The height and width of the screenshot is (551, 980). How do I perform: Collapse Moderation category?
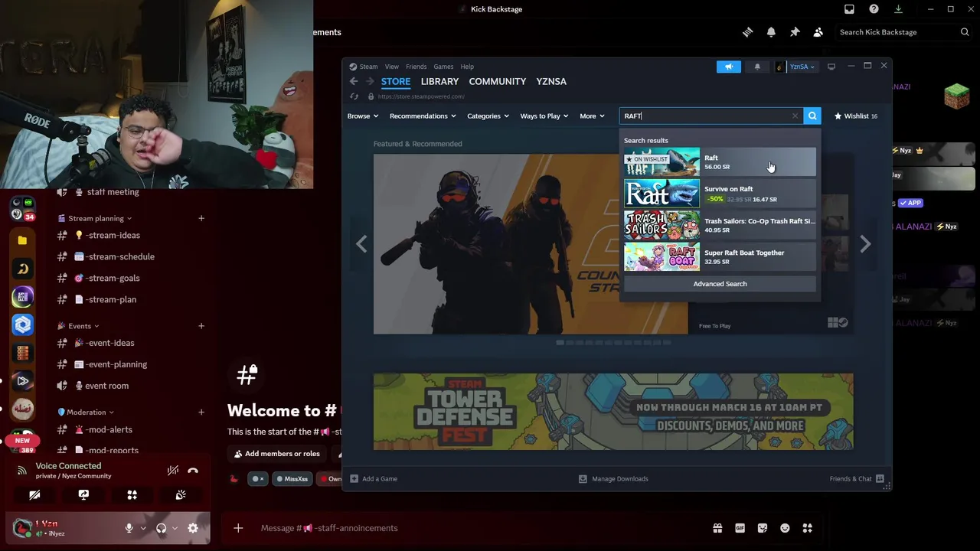(x=86, y=412)
